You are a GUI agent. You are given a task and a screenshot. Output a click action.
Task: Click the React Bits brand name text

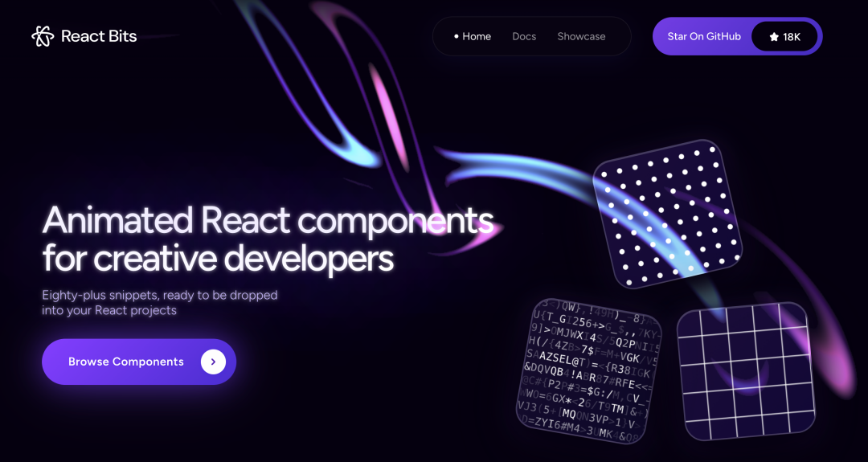pos(99,36)
